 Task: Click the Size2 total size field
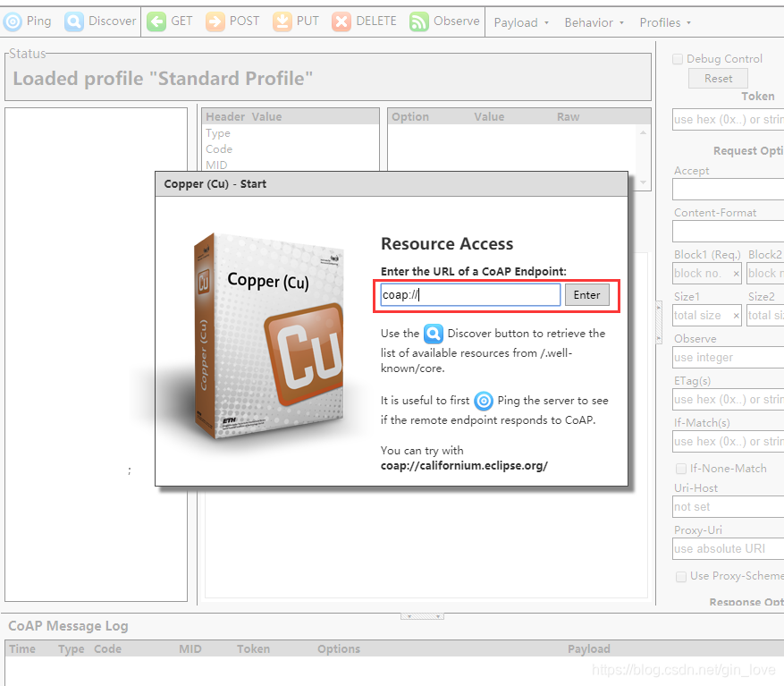pyautogui.click(x=765, y=316)
